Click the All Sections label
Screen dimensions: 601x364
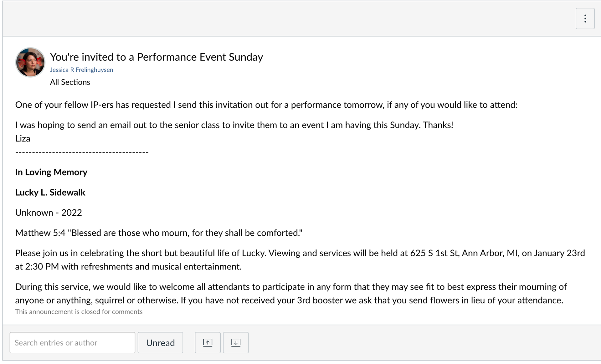70,82
